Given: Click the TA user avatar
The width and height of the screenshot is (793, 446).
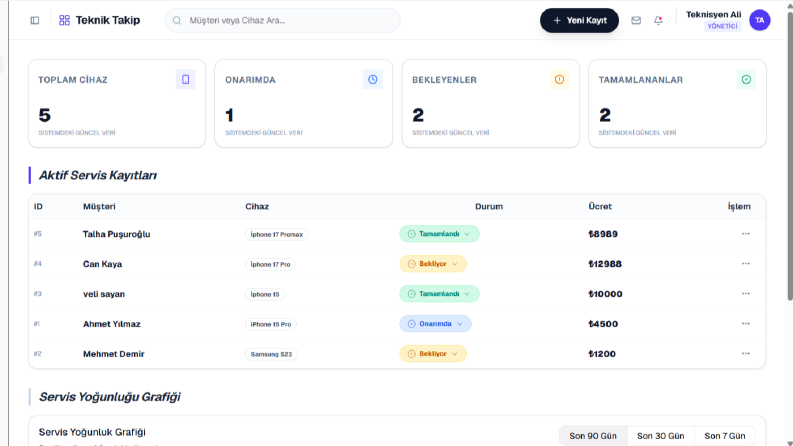Looking at the screenshot, I should click(760, 20).
